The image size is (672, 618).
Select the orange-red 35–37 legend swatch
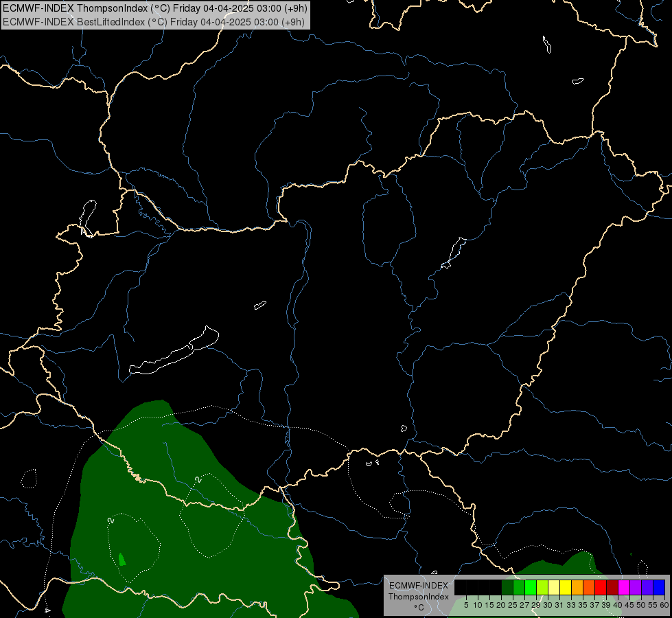(589, 587)
